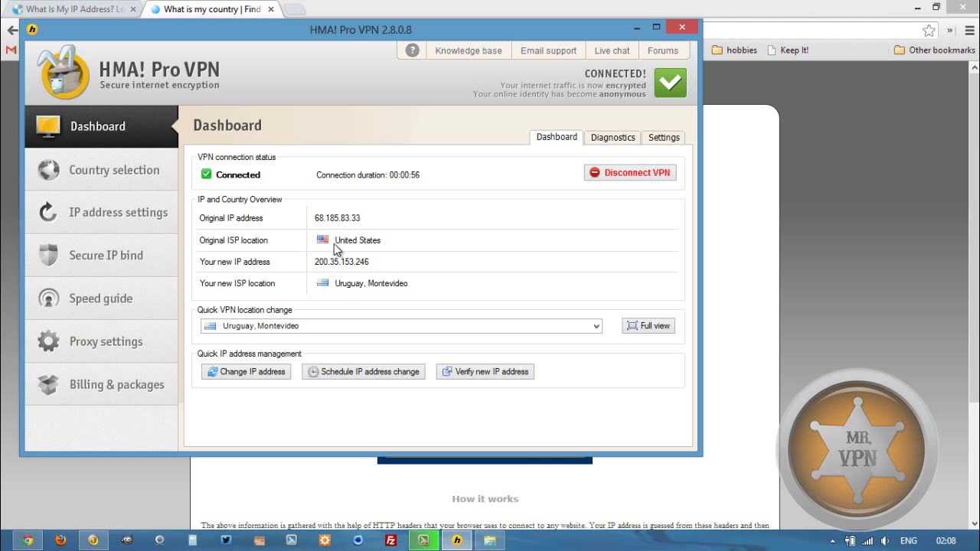The image size is (980, 551).
Task: Click the Proxy settings gear icon
Action: click(48, 341)
